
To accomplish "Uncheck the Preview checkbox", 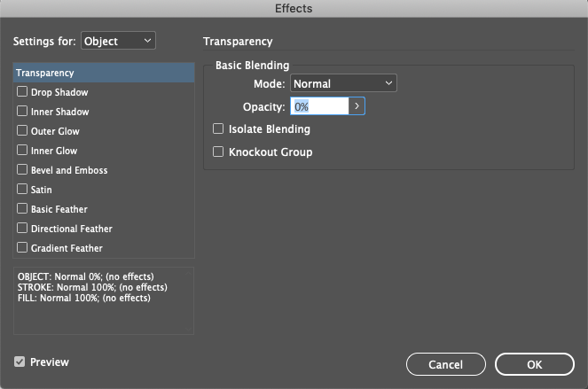I will click(x=20, y=362).
